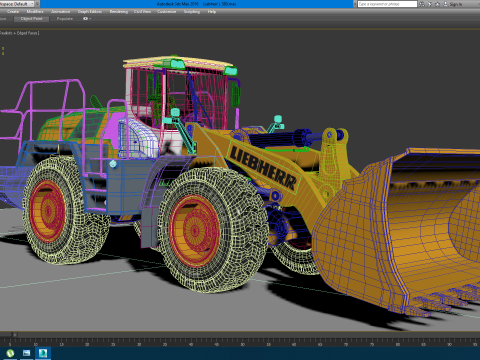
Task: Click the timeline frame 50 marker
Action: coord(243,344)
